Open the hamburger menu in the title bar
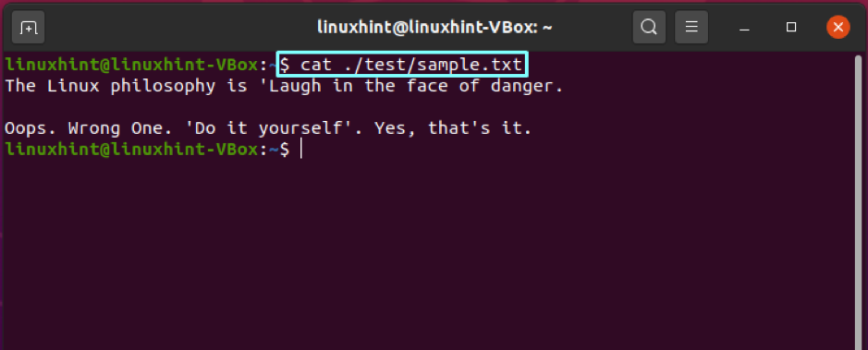Viewport: 868px width, 350px height. pos(691,27)
